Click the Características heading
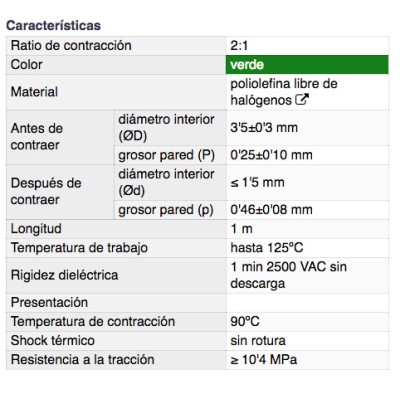The image size is (400, 400). (x=53, y=26)
